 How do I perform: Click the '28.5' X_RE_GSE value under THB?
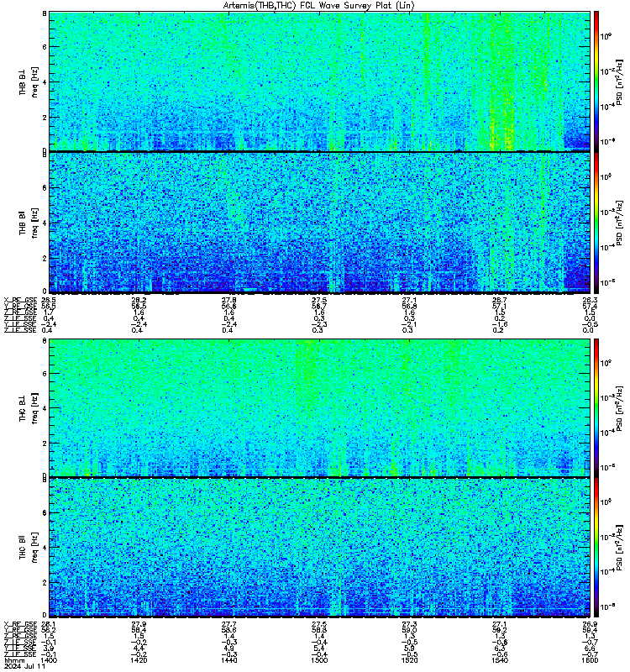point(49,300)
